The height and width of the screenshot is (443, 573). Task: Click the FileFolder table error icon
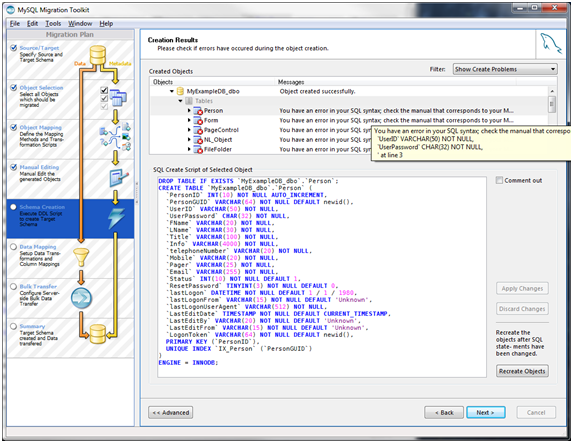pyautogui.click(x=198, y=149)
